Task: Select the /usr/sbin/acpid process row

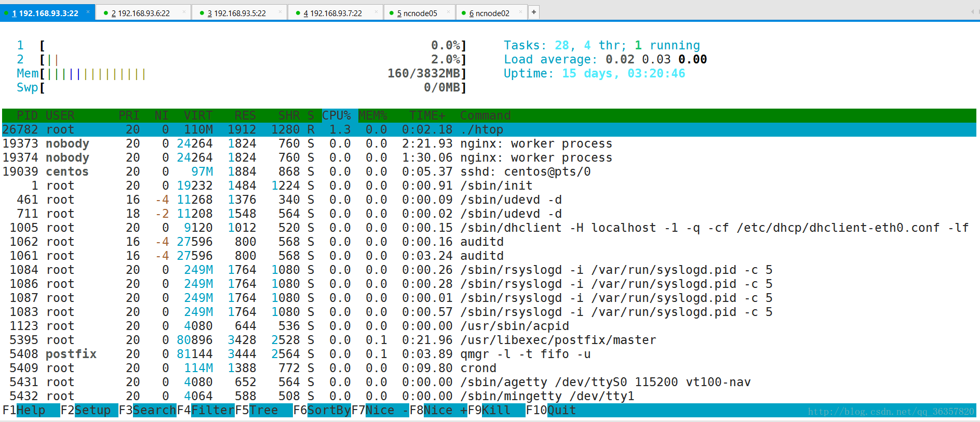Action: pos(489,326)
